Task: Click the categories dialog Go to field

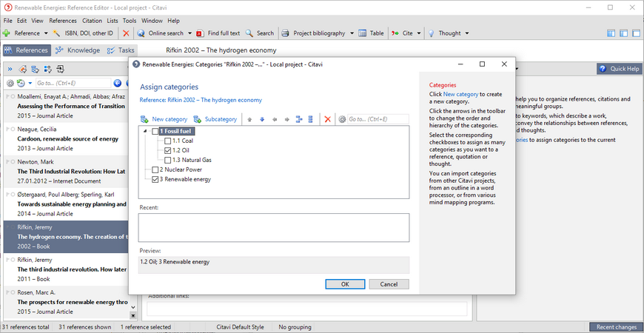Action: click(378, 119)
